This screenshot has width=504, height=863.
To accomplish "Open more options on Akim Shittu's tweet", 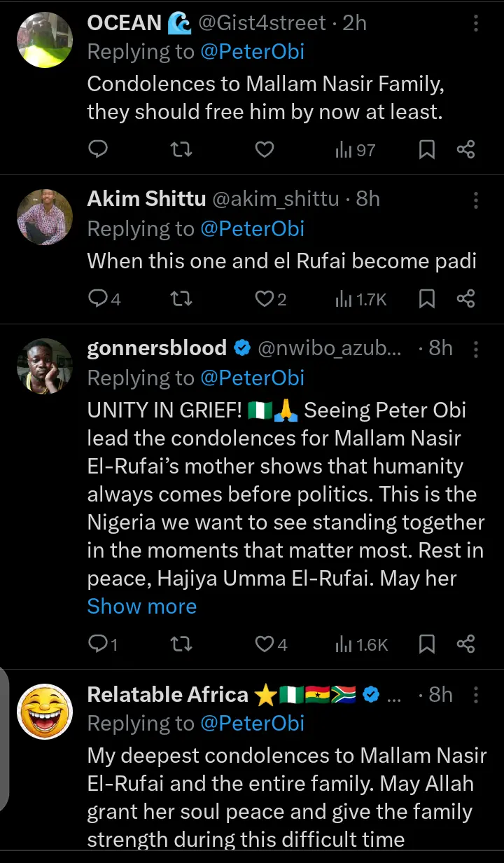I will click(476, 200).
